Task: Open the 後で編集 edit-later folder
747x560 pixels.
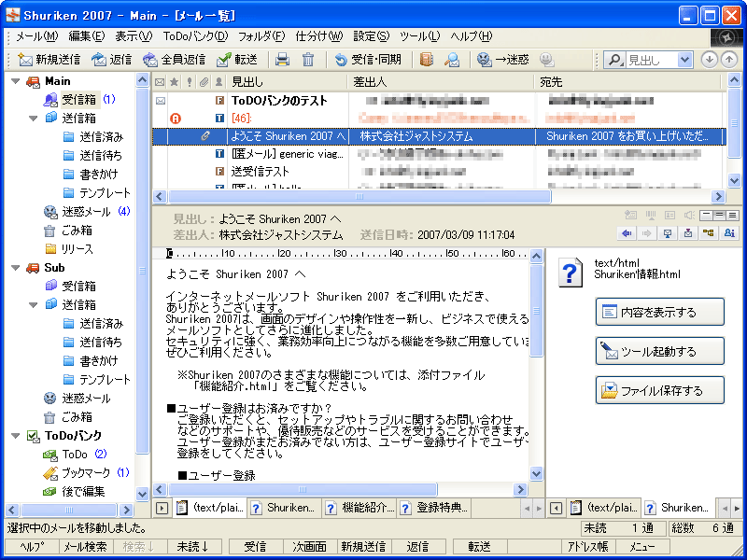Action: (x=74, y=492)
